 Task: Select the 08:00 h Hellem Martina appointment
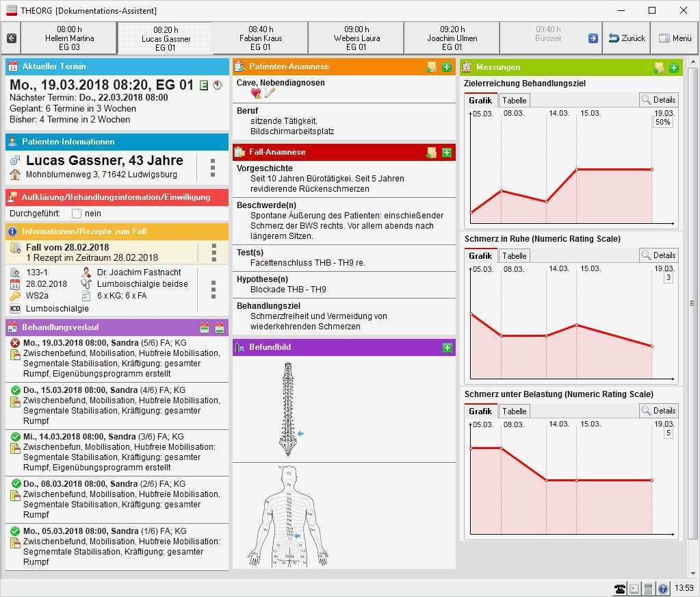(x=69, y=38)
